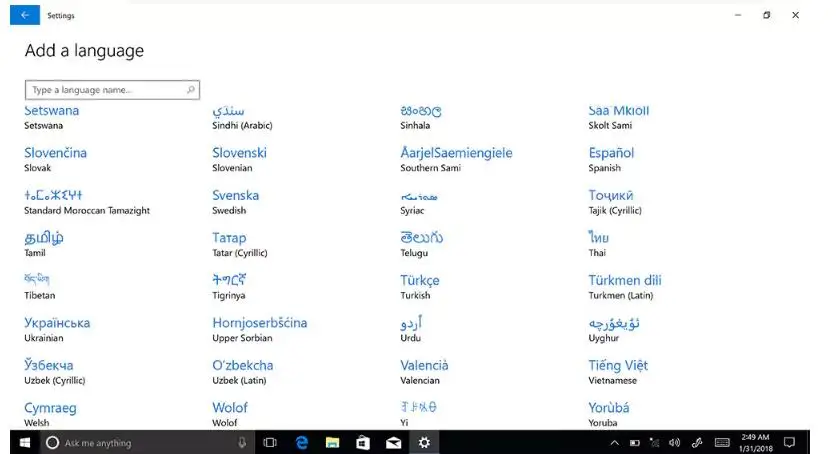Open File Explorer from taskbar
Viewport: 837px width, 454px height.
coord(332,442)
